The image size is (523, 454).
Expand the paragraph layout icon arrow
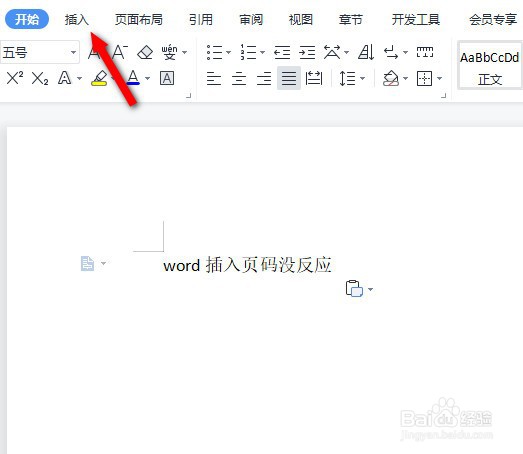(x=103, y=264)
